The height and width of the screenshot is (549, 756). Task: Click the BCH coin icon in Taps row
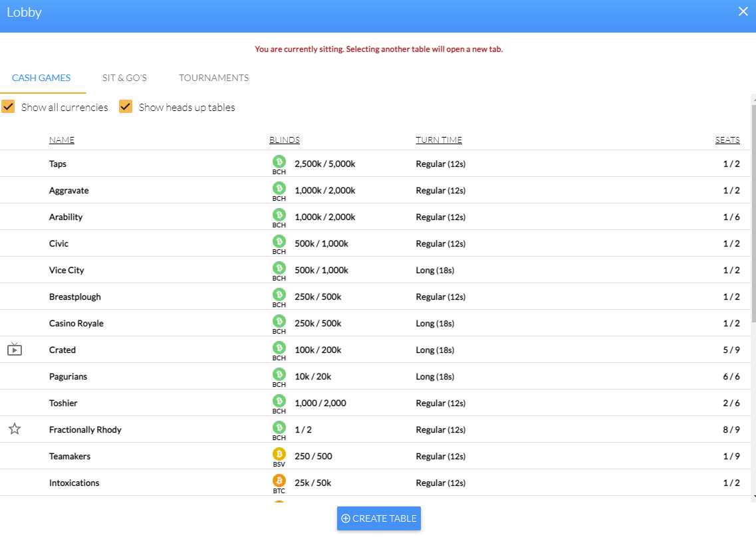tap(279, 162)
